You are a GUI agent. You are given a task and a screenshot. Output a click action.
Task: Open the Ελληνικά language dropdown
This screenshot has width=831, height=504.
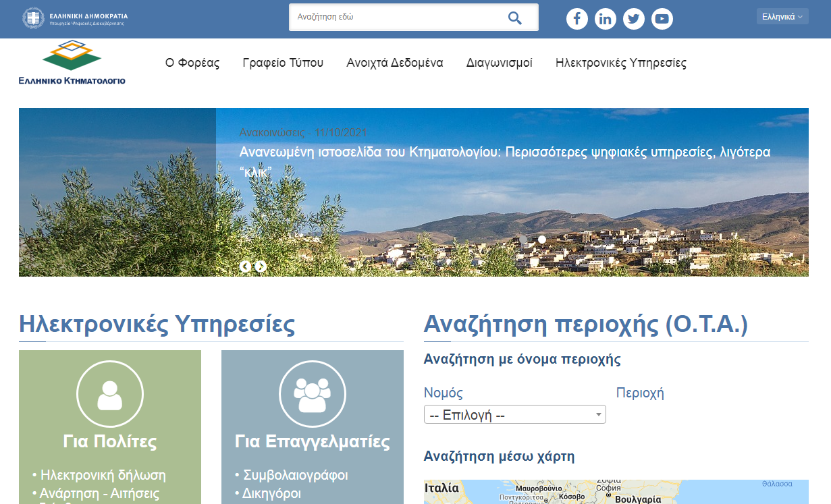(x=782, y=17)
